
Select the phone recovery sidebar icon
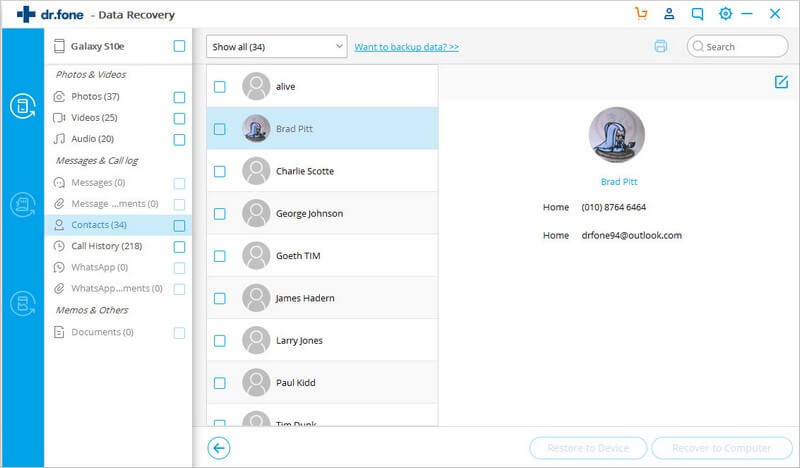click(22, 105)
